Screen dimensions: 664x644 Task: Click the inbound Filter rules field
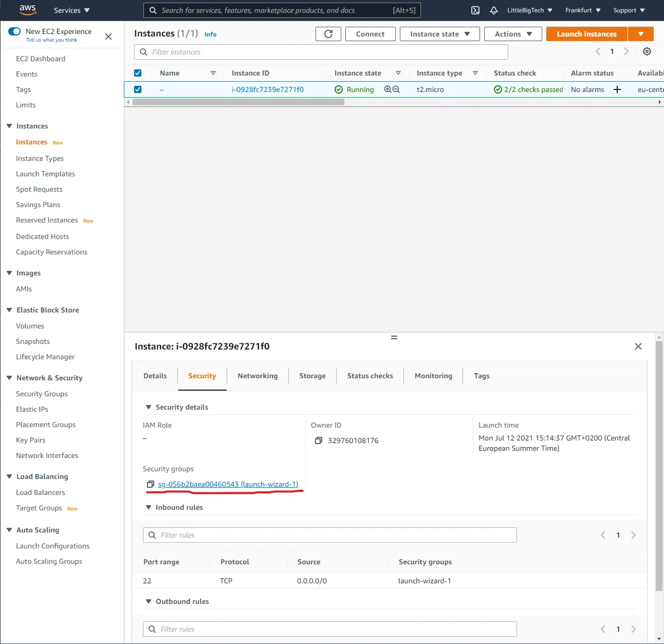(329, 535)
